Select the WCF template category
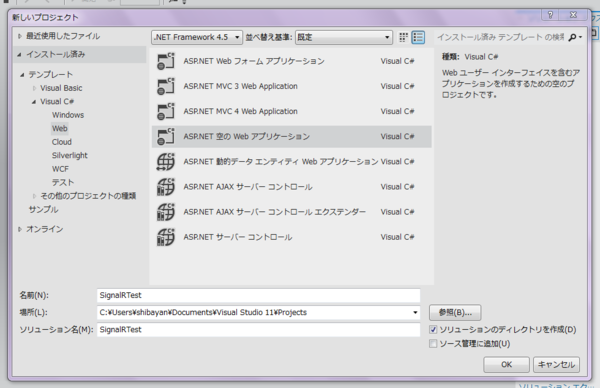Screen dimensions: 600x388 60,169
